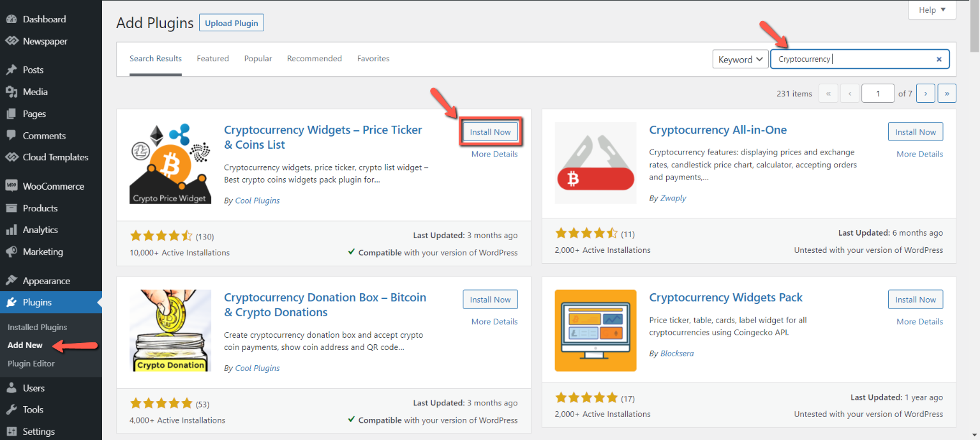
Task: Click the Cloud Templates icon
Action: (x=11, y=157)
